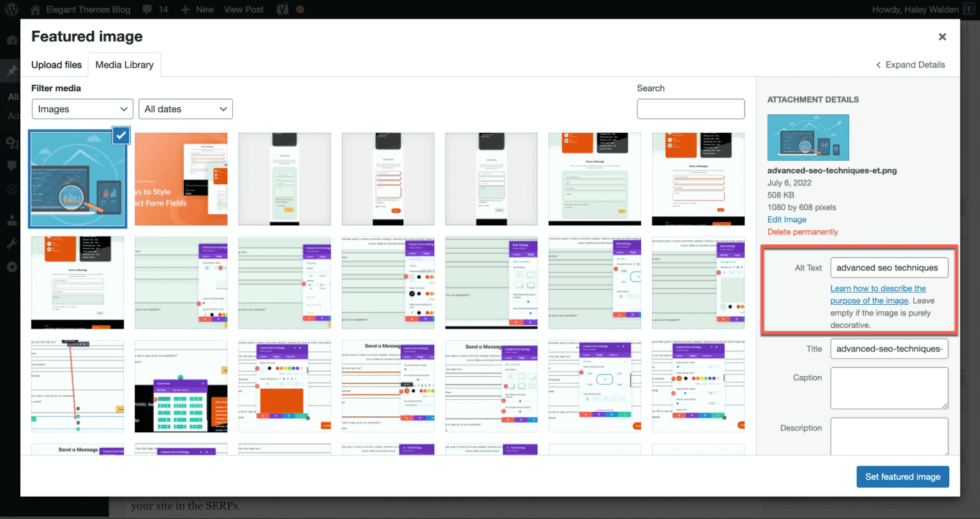
Task: Collapse the admin menu with the arrow icon
Action: pyautogui.click(x=11, y=267)
